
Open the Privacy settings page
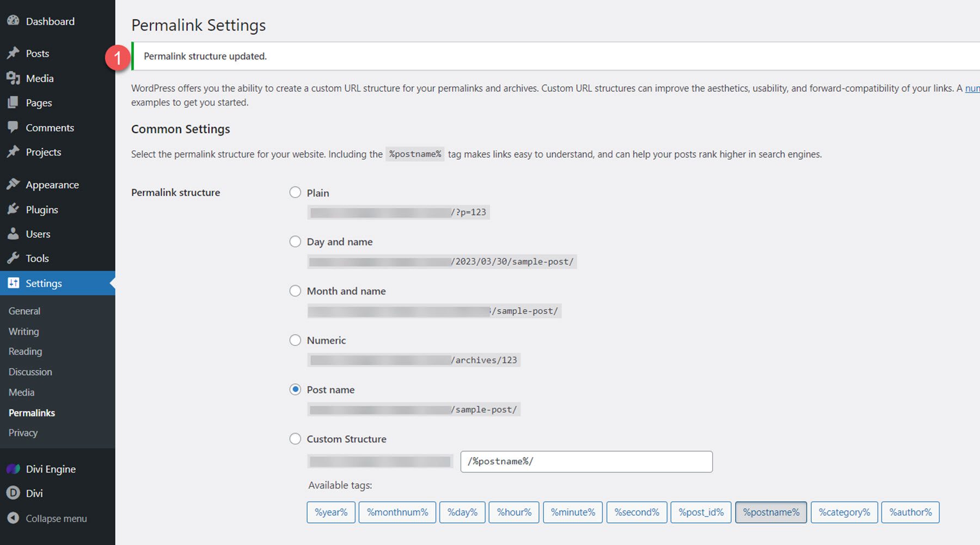23,433
